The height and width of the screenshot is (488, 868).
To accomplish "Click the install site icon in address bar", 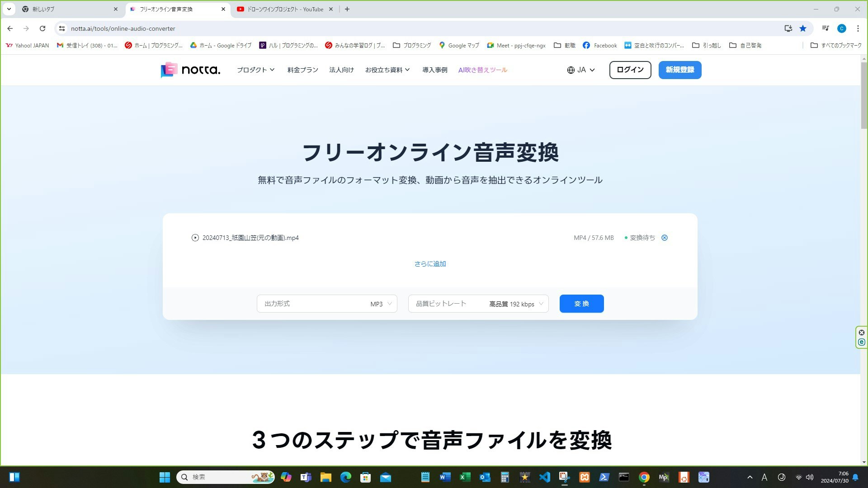I will pos(788,28).
